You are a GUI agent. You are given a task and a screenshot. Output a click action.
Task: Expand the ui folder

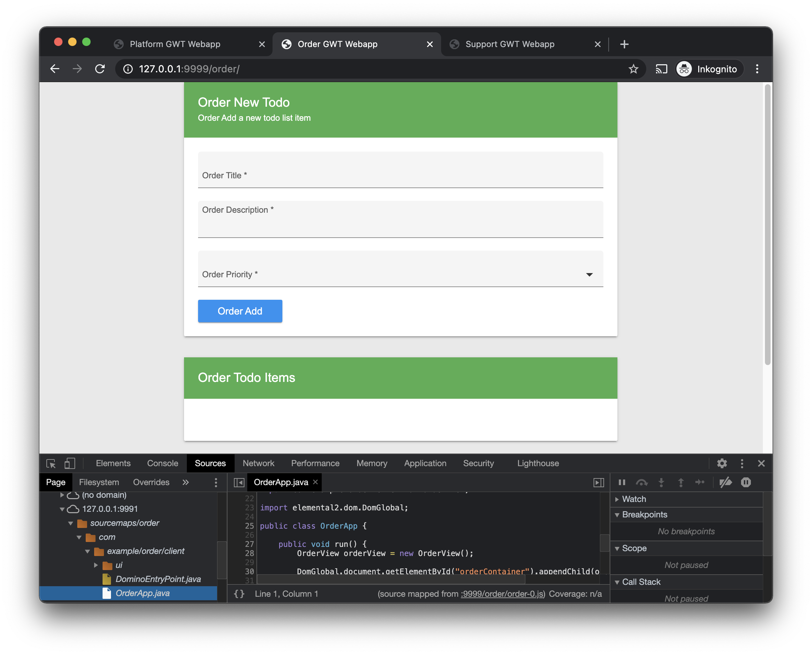click(96, 565)
